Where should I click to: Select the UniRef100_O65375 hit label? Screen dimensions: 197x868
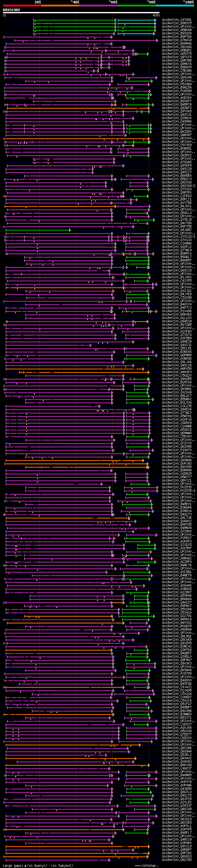click(x=177, y=54)
